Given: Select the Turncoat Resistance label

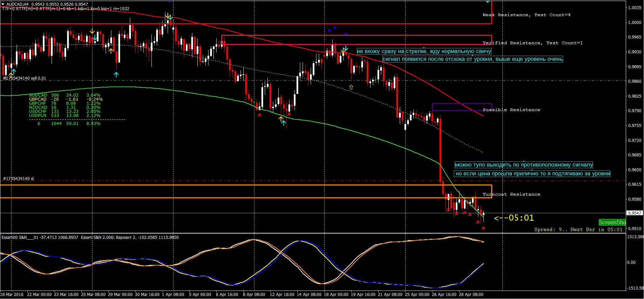Looking at the screenshot, I should point(511,194).
